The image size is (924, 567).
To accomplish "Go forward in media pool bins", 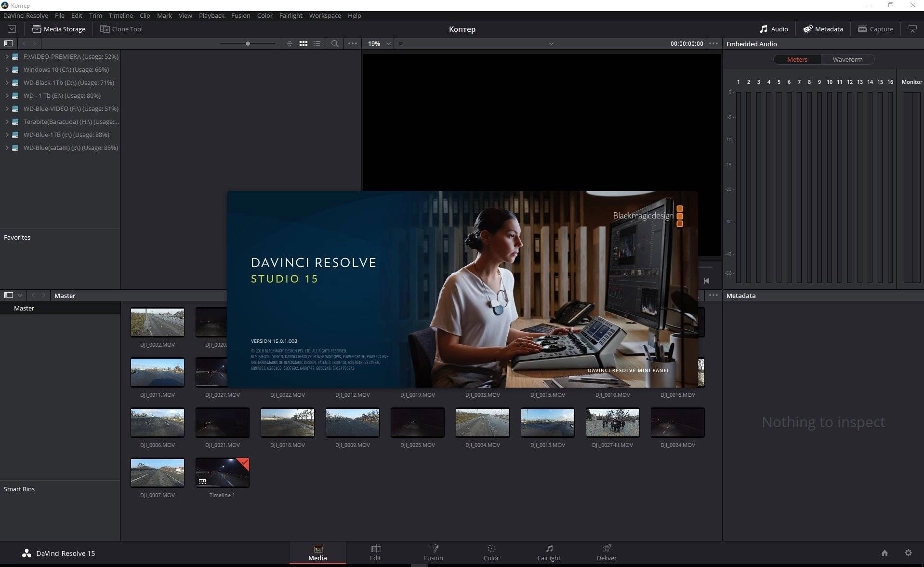I will pyautogui.click(x=44, y=295).
